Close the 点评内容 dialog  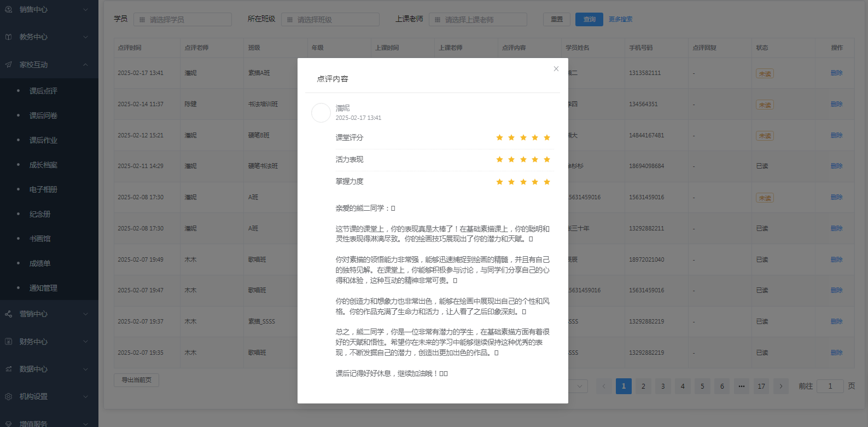(x=556, y=69)
